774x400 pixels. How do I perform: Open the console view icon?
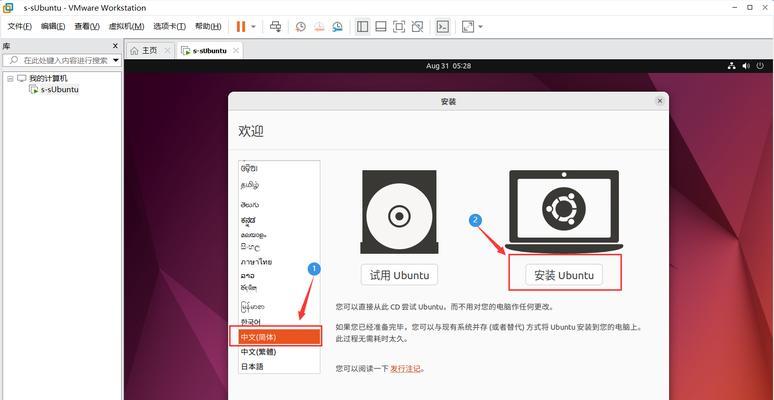(x=443, y=27)
